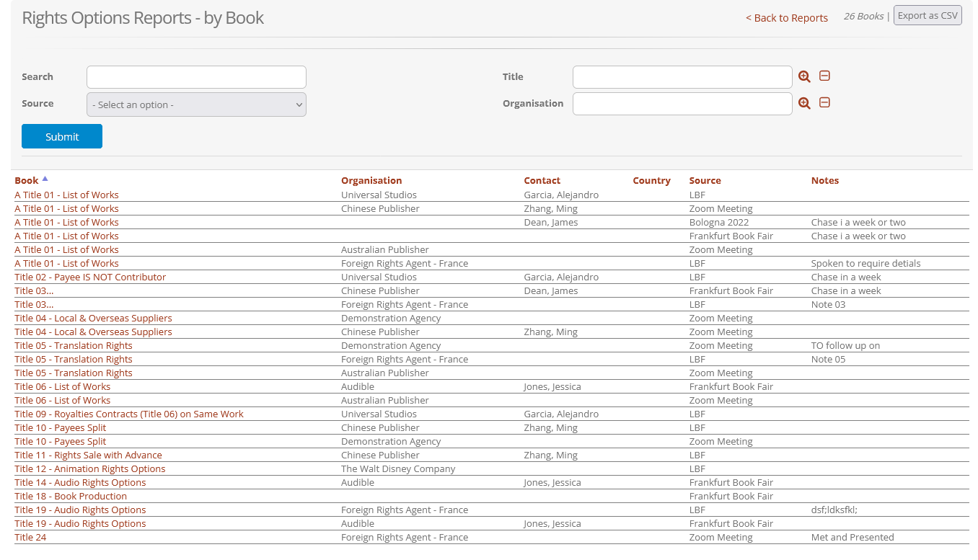This screenshot has width=978, height=560.
Task: Clear the Organisation field with minus icon
Action: point(824,102)
